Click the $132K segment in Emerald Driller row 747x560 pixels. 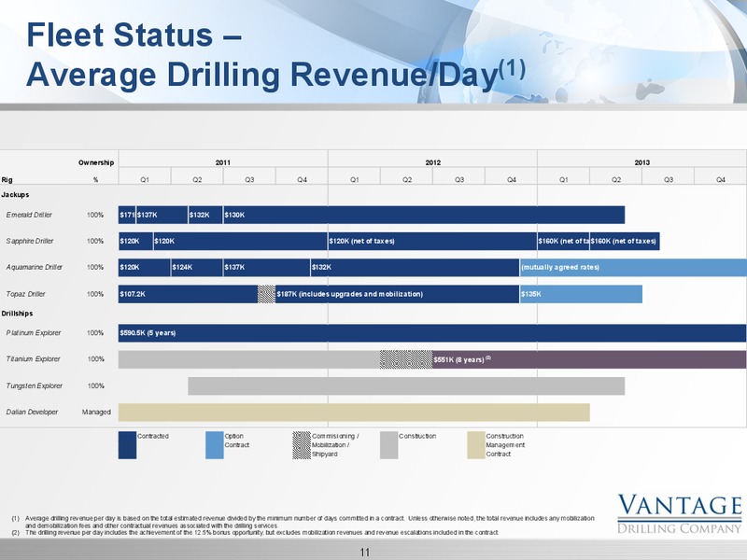pos(205,215)
